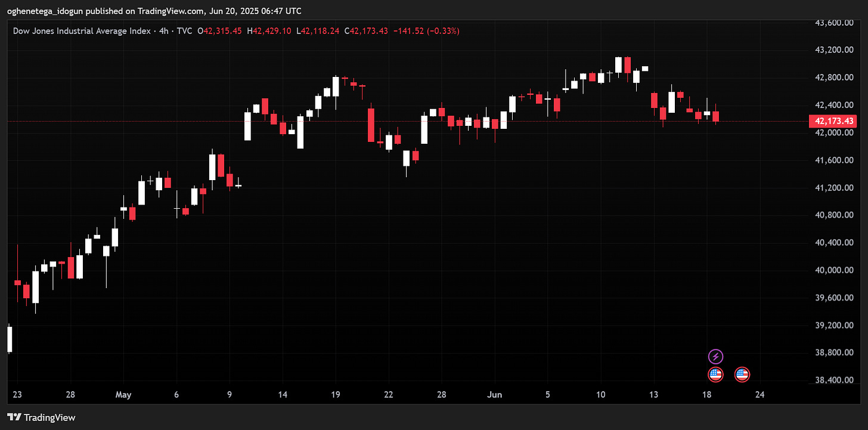This screenshot has height=430, width=868.
Task: Click the purple lightning event icon
Action: pyautogui.click(x=715, y=357)
